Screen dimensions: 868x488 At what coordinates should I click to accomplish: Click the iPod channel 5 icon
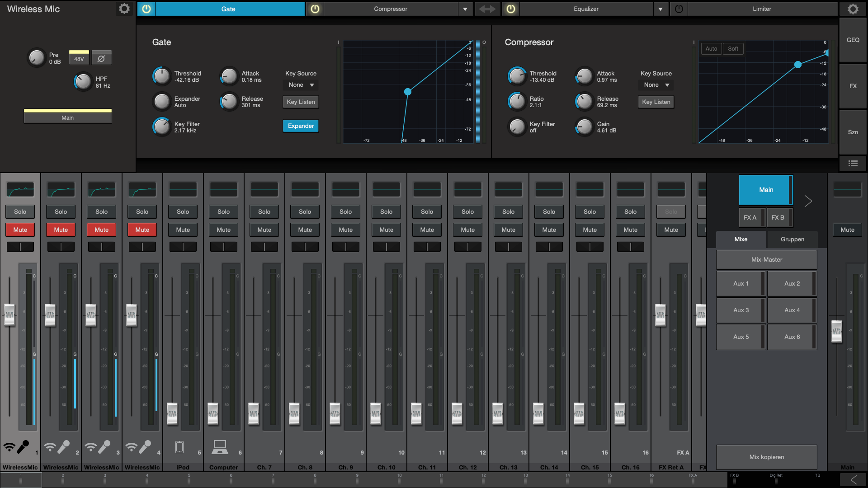179,447
